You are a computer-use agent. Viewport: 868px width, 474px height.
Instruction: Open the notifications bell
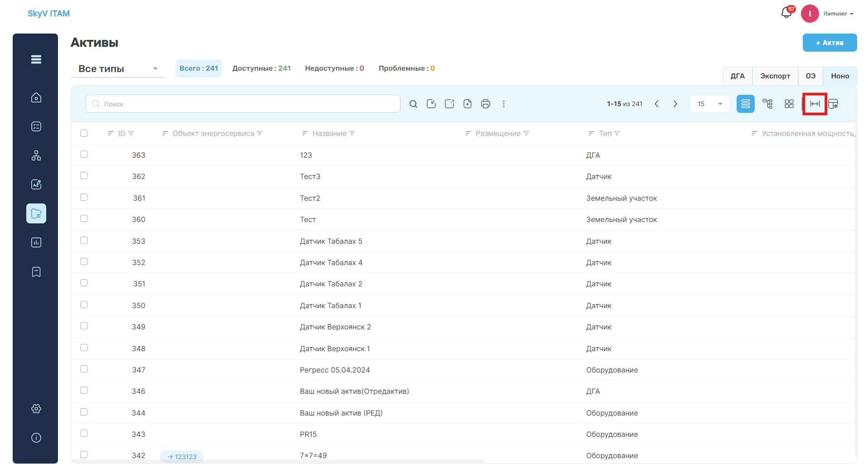click(x=786, y=13)
